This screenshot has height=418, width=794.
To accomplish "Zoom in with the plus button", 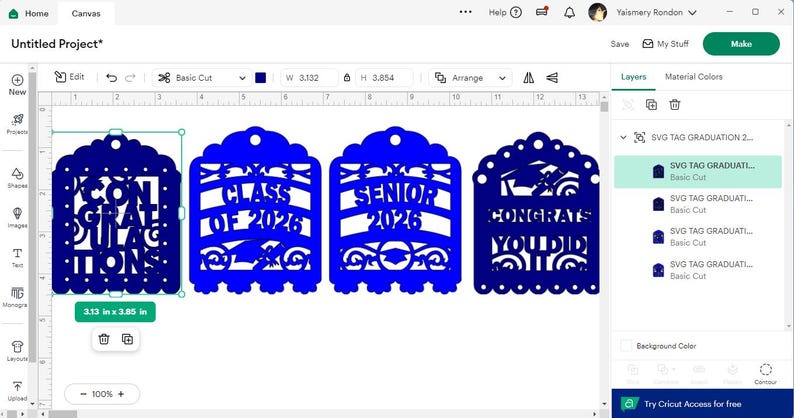I will pyautogui.click(x=121, y=394).
